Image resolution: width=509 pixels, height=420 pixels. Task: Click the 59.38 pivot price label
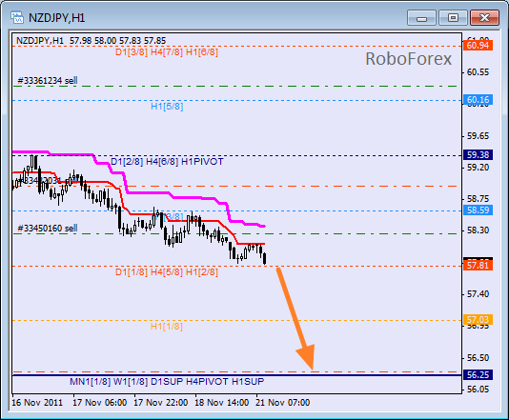[x=478, y=155]
